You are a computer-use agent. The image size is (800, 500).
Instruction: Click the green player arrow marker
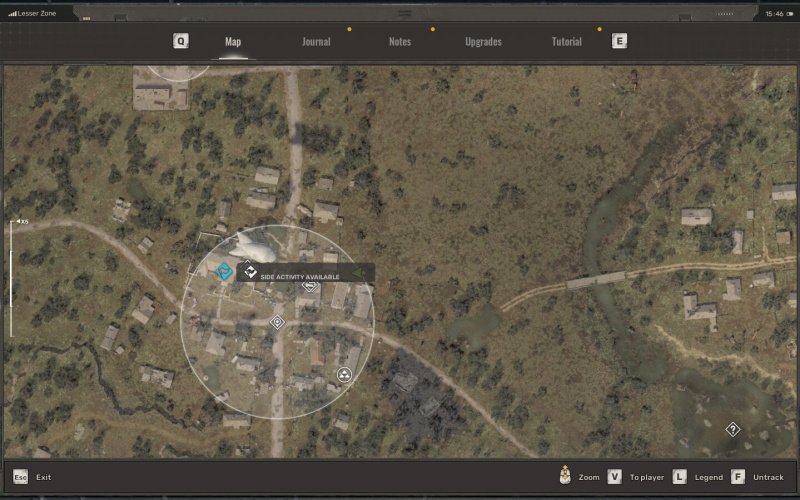click(x=359, y=273)
